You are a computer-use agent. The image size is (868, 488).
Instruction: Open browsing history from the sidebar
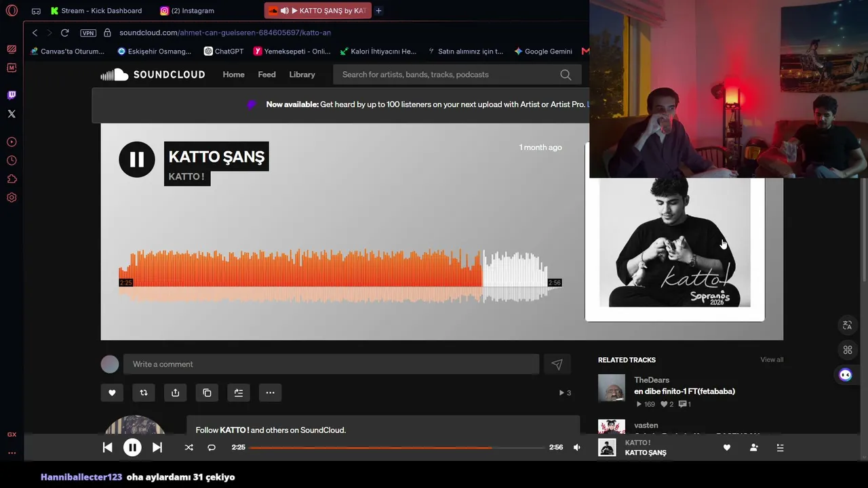pos(12,161)
